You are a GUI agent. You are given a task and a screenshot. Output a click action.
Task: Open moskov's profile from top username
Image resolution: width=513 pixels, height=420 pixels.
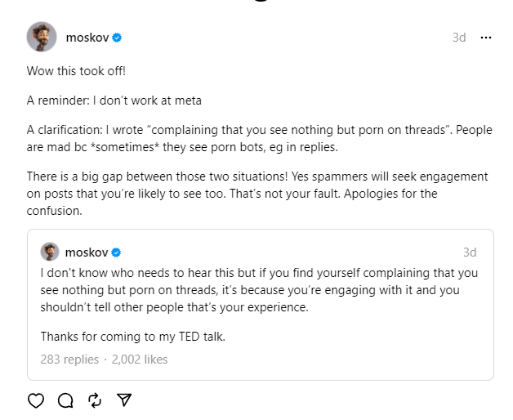tap(87, 38)
